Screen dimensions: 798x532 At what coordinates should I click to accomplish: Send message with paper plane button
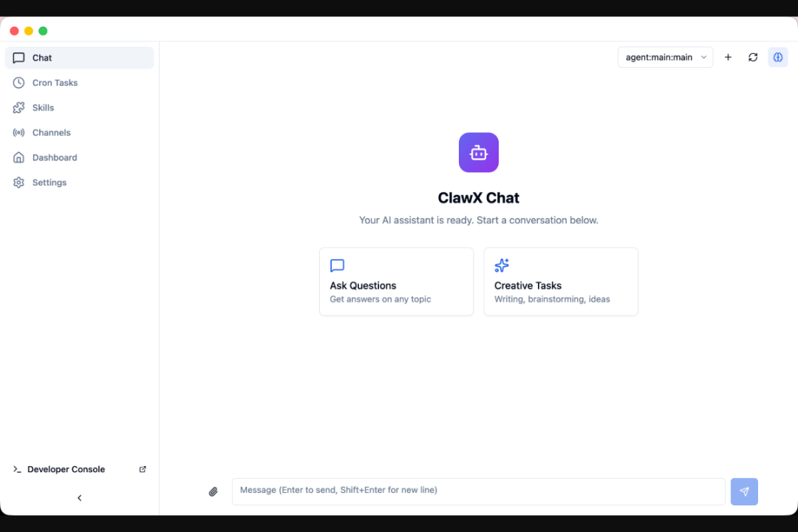pyautogui.click(x=744, y=492)
